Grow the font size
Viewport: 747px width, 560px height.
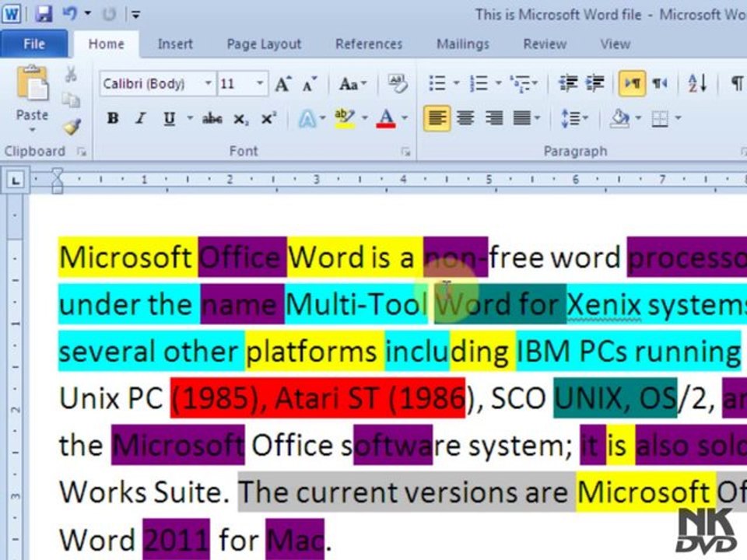[x=283, y=84]
